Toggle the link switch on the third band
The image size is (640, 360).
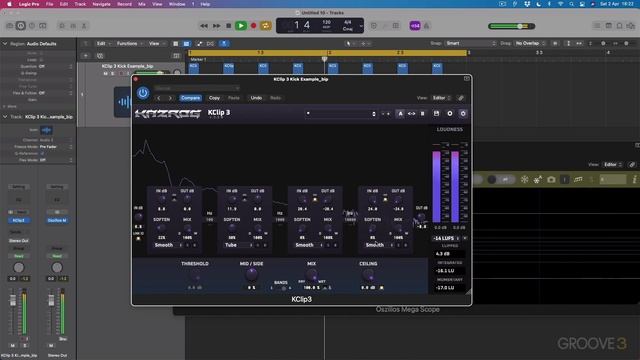315,200
